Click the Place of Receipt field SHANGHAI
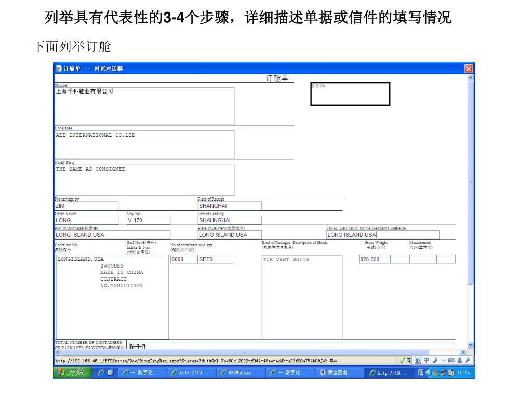 [x=230, y=206]
